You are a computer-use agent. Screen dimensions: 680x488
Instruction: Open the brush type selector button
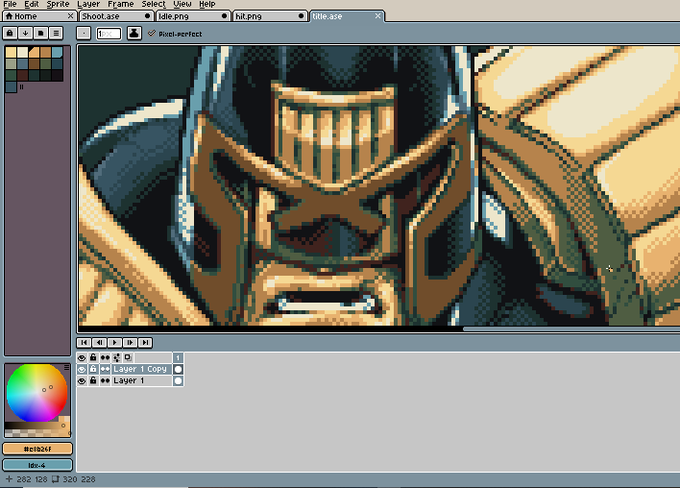tap(84, 33)
